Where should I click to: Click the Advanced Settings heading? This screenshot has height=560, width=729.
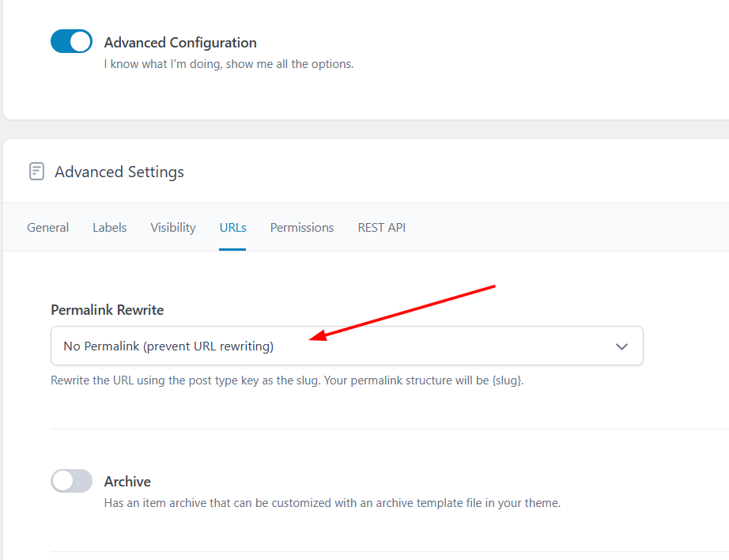[119, 172]
